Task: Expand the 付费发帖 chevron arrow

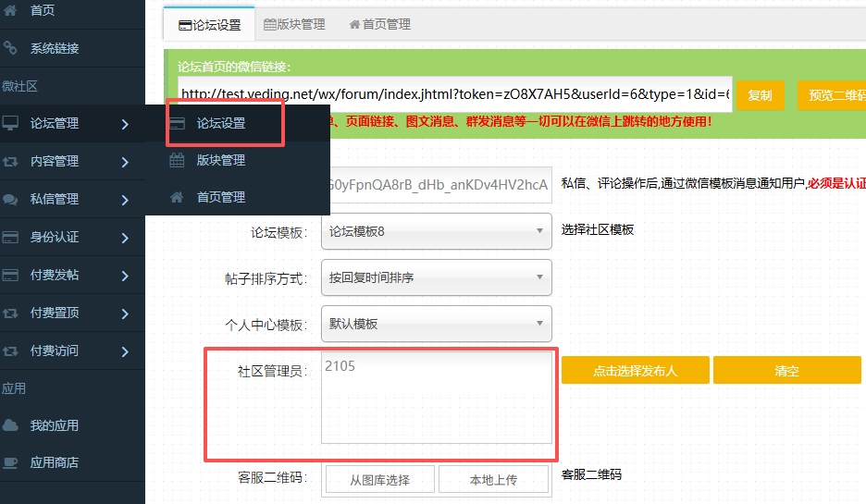Action: [124, 276]
